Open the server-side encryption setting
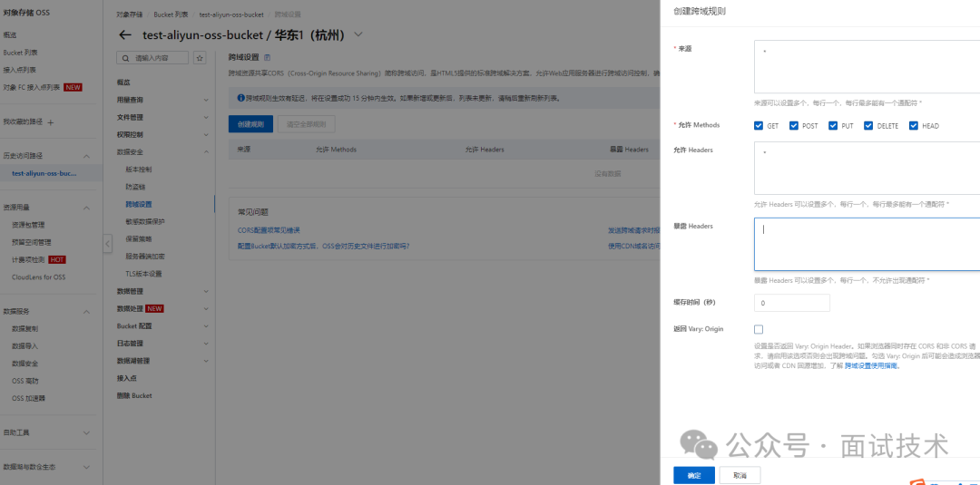The height and width of the screenshot is (485, 980). [x=145, y=256]
